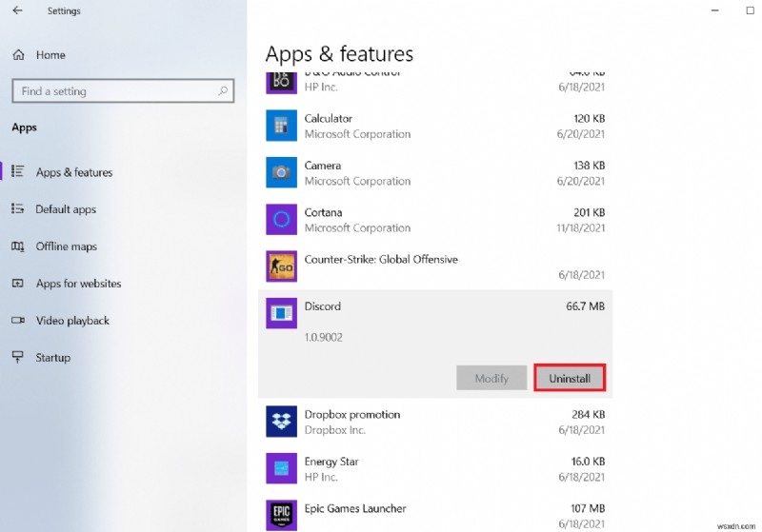Maximize the Settings window
This screenshot has height=532, width=762.
(751, 10)
